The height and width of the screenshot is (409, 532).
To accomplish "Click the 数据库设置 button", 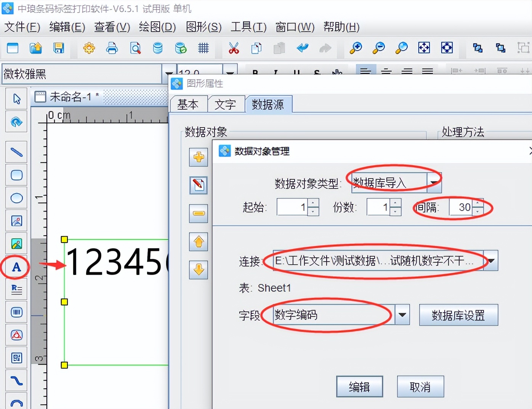I will pyautogui.click(x=458, y=315).
